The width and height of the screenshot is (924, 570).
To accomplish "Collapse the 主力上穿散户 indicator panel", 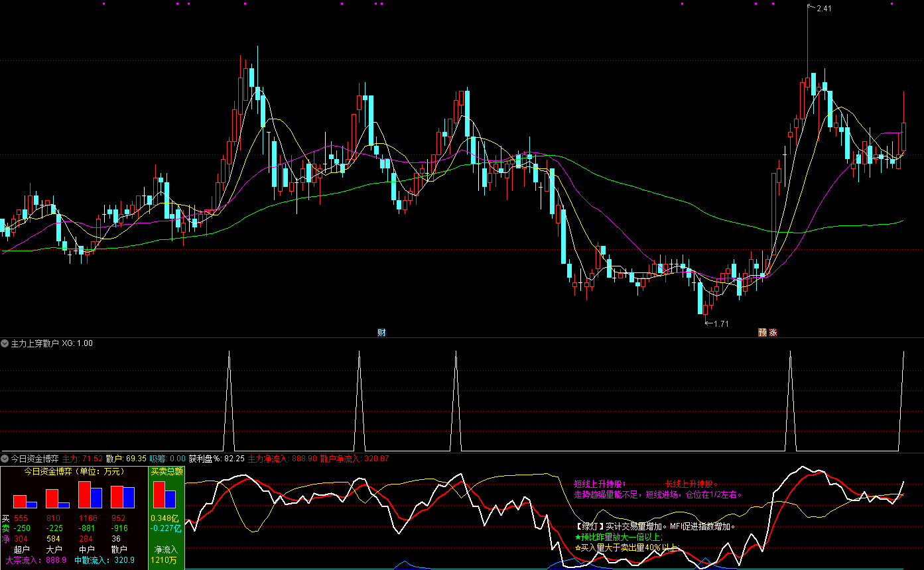I will [5, 343].
